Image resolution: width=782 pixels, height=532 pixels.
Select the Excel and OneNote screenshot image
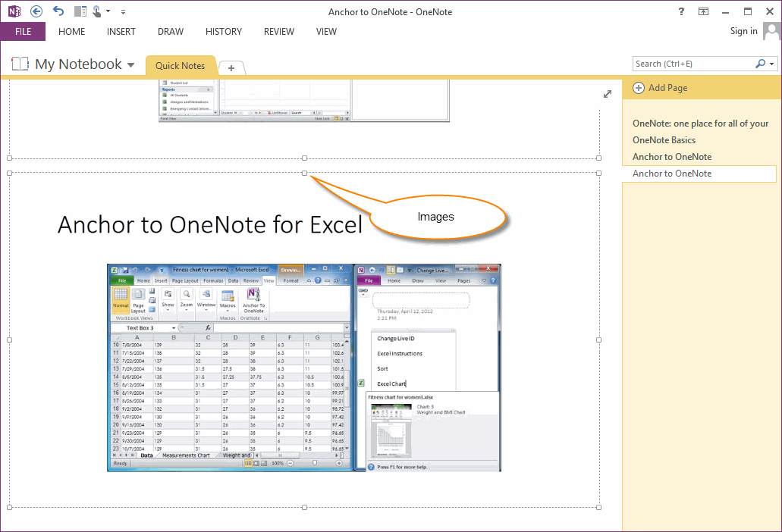(304, 368)
